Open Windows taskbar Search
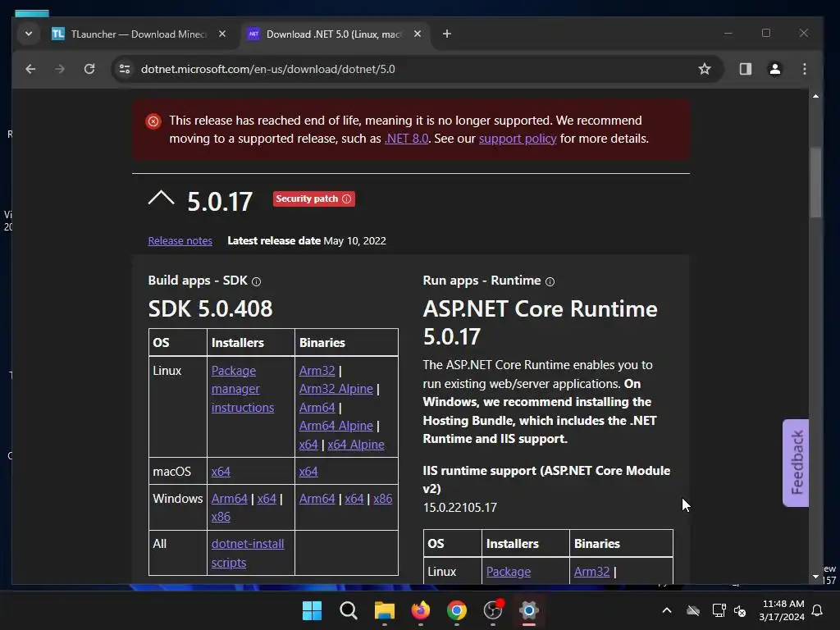Screen dimensions: 840x630 pos(348,610)
